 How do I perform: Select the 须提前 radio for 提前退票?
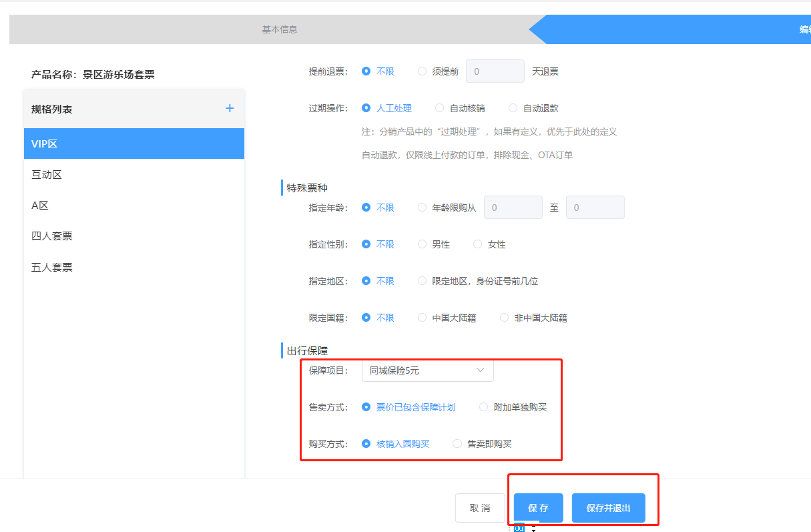coord(422,71)
